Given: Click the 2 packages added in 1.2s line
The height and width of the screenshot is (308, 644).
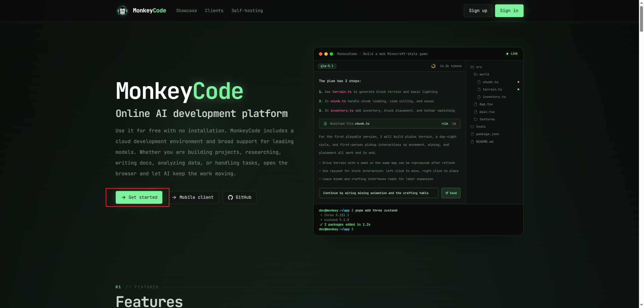Looking at the screenshot, I should pyautogui.click(x=345, y=225).
